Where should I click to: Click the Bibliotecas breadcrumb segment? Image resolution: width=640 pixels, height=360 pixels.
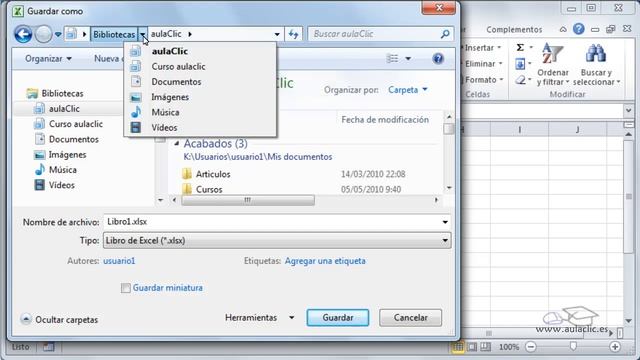[x=114, y=34]
